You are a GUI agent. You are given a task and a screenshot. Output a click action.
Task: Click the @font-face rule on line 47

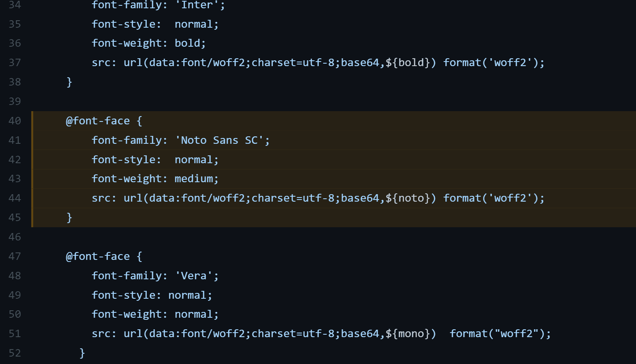98,256
